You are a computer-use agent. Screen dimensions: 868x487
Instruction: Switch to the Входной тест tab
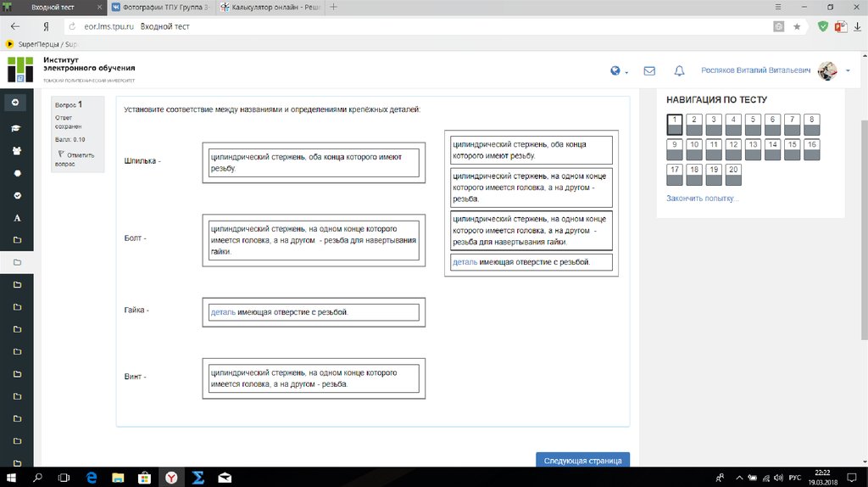(x=53, y=7)
